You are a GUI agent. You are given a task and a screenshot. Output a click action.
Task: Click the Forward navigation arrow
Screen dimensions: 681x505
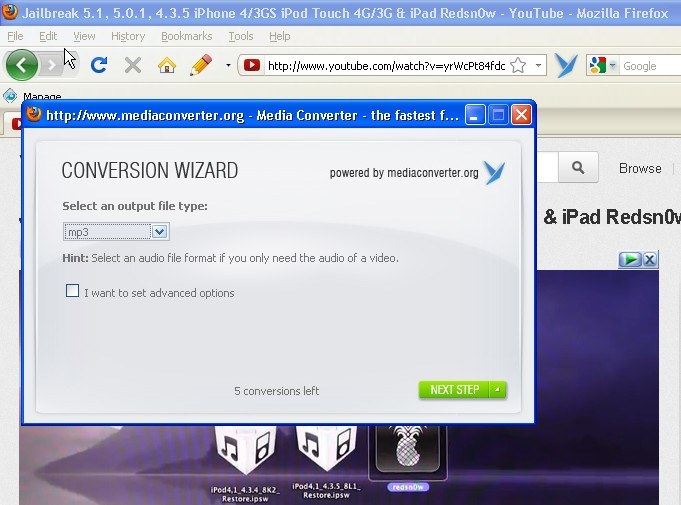(52, 66)
